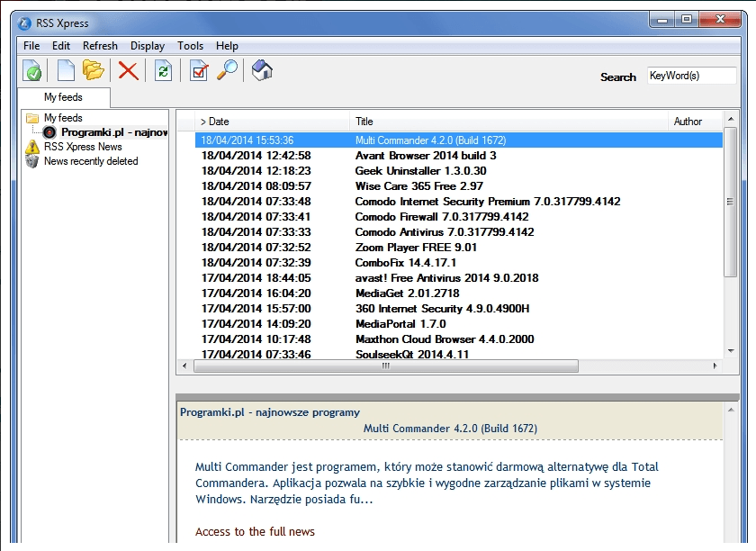The width and height of the screenshot is (756, 551).
Task: Open the Display menu
Action: [148, 46]
